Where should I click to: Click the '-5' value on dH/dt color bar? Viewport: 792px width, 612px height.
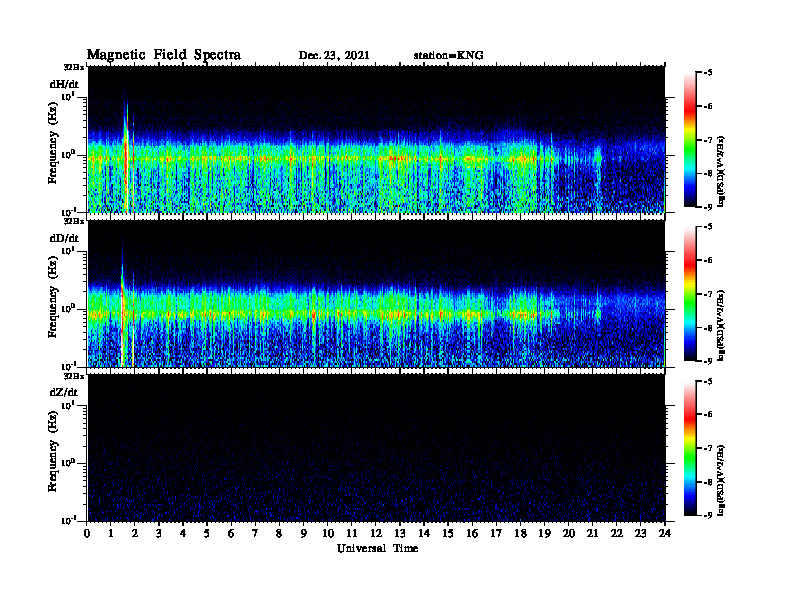point(708,73)
